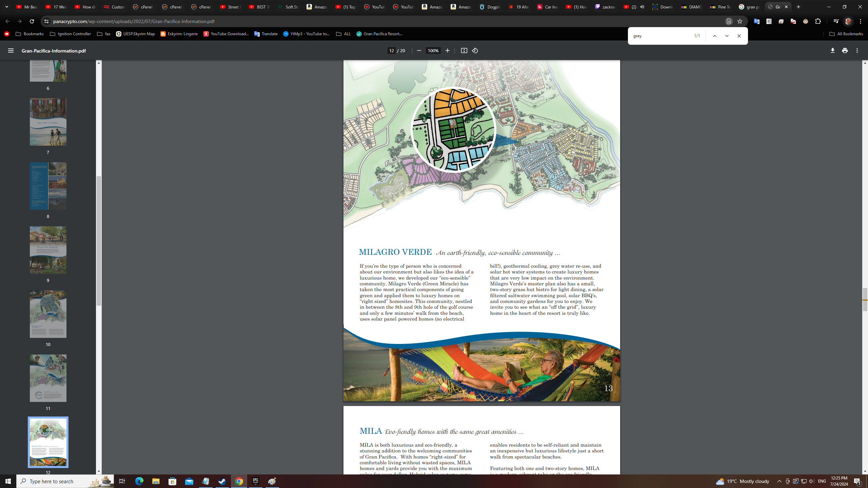Rotate the PDF counterclockwise
868x488 pixels.
pyautogui.click(x=475, y=50)
